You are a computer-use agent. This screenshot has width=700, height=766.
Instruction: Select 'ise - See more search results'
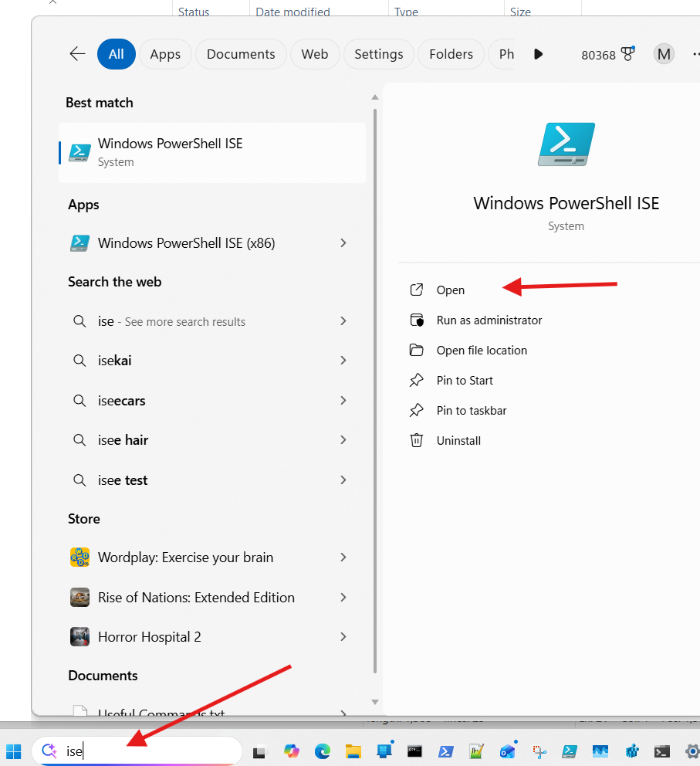(171, 321)
